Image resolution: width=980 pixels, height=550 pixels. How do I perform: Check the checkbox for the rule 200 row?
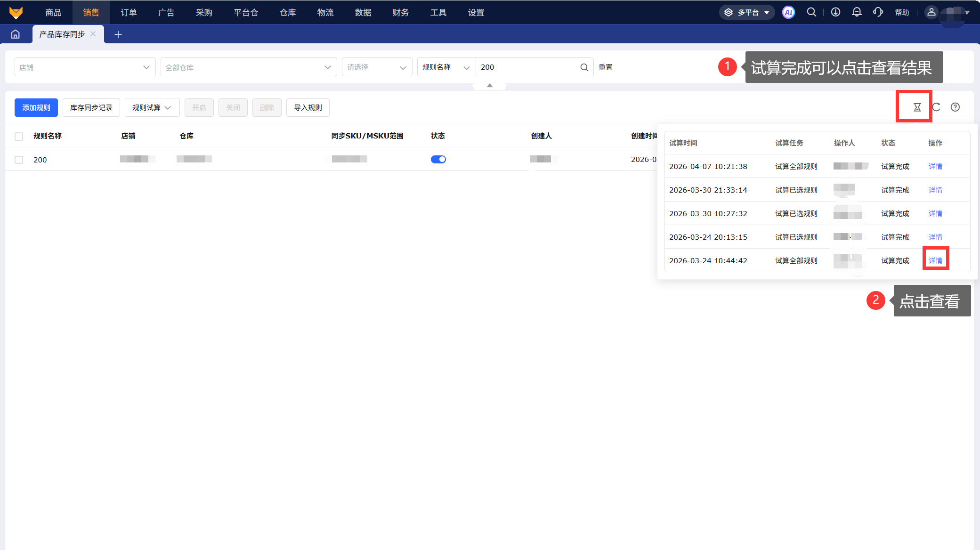(x=19, y=160)
